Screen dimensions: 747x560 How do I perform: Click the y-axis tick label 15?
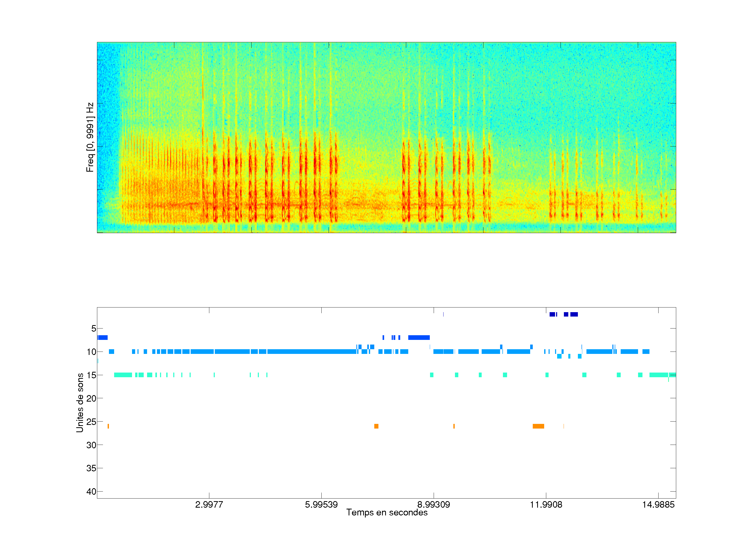pos(91,375)
